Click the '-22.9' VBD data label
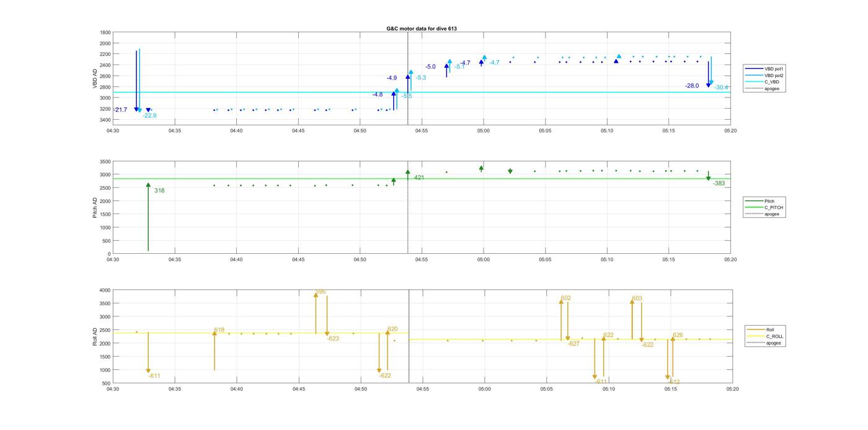 tap(149, 115)
